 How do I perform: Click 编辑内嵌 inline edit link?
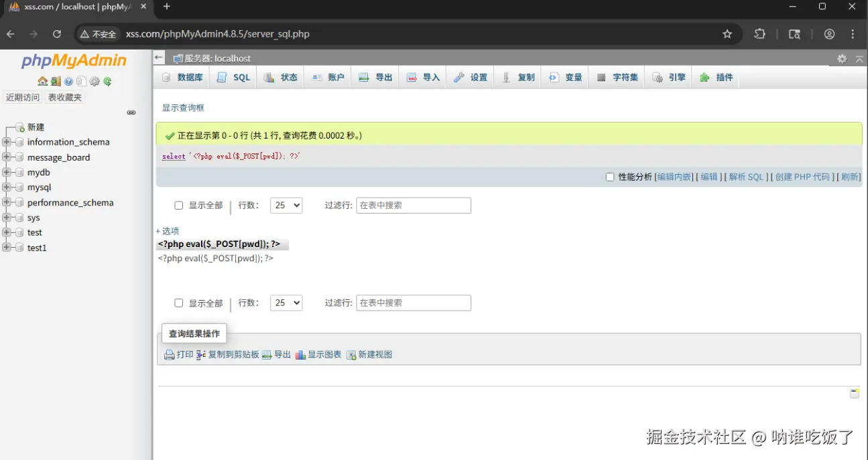[674, 177]
